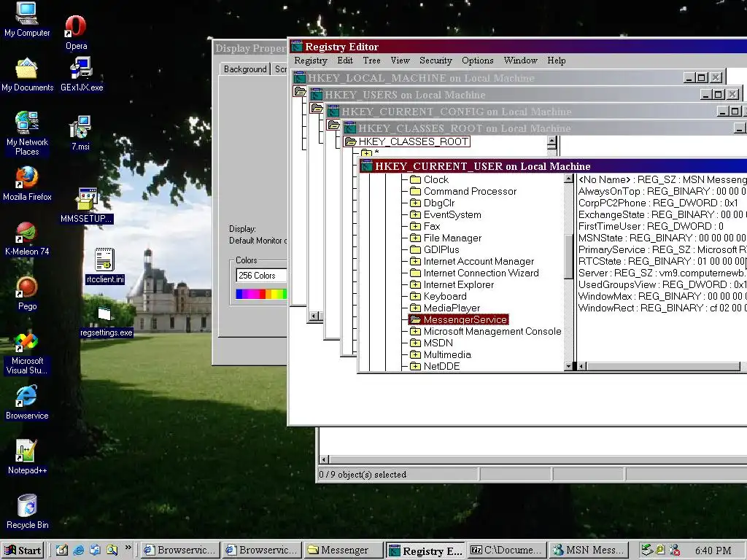Expand the DbgClr registry key
The image size is (747, 560).
[415, 203]
